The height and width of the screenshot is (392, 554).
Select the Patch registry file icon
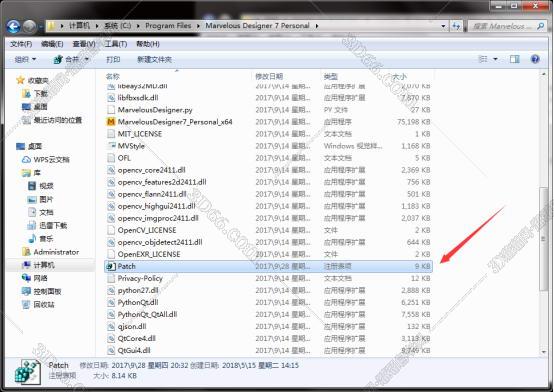[111, 266]
